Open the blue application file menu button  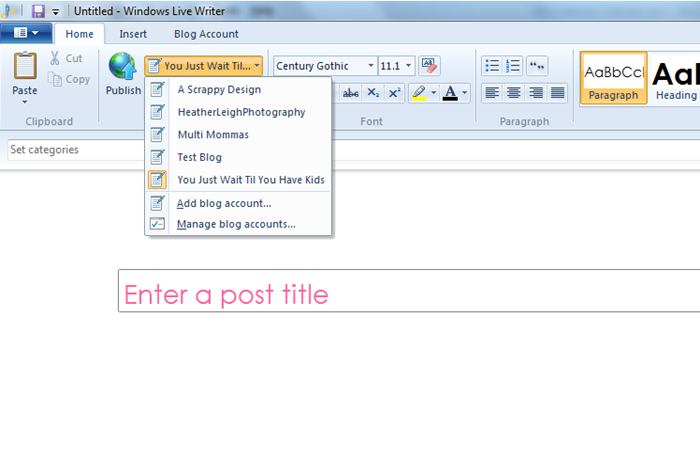click(x=26, y=33)
